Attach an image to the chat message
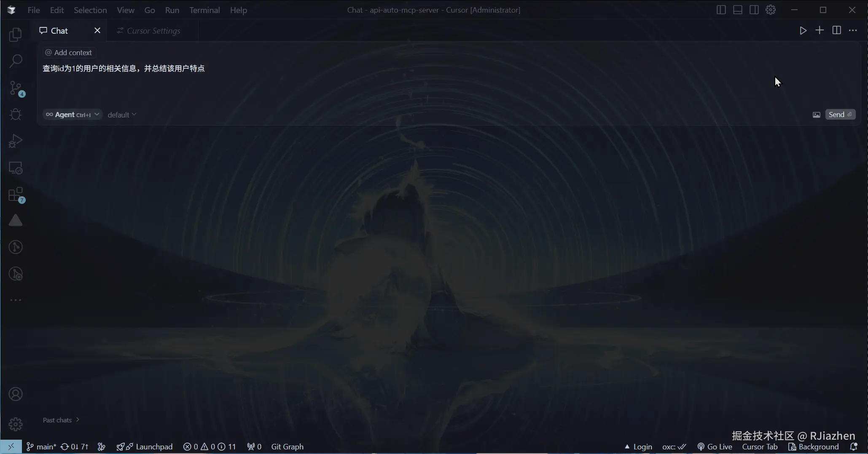The width and height of the screenshot is (868, 454). click(x=817, y=115)
